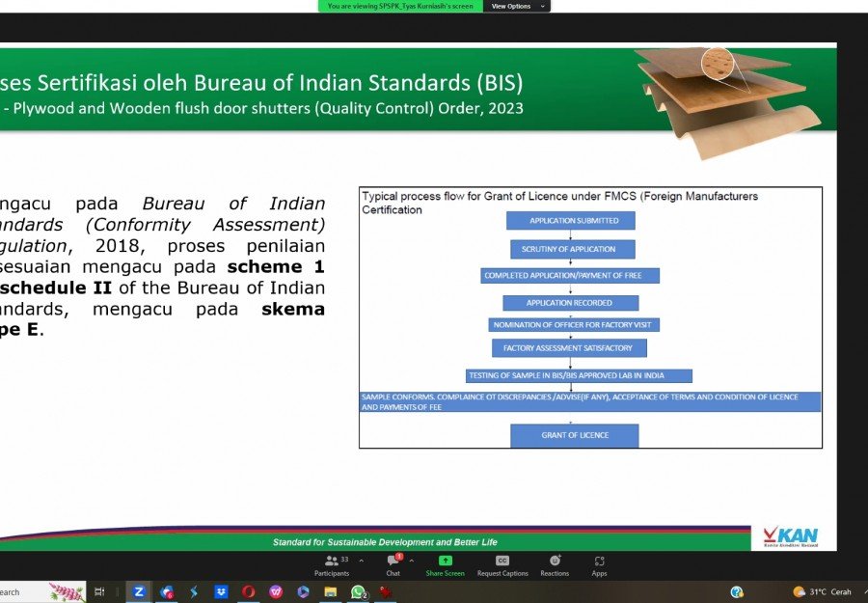Open the Opera browser from the taskbar
The width and height of the screenshot is (868, 603).
[249, 592]
